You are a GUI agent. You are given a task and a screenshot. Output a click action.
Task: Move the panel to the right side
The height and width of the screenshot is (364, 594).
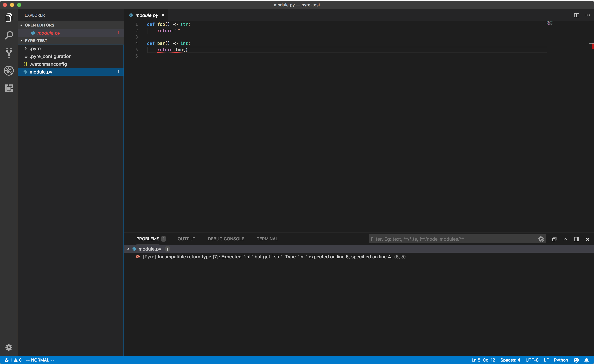[576, 239]
